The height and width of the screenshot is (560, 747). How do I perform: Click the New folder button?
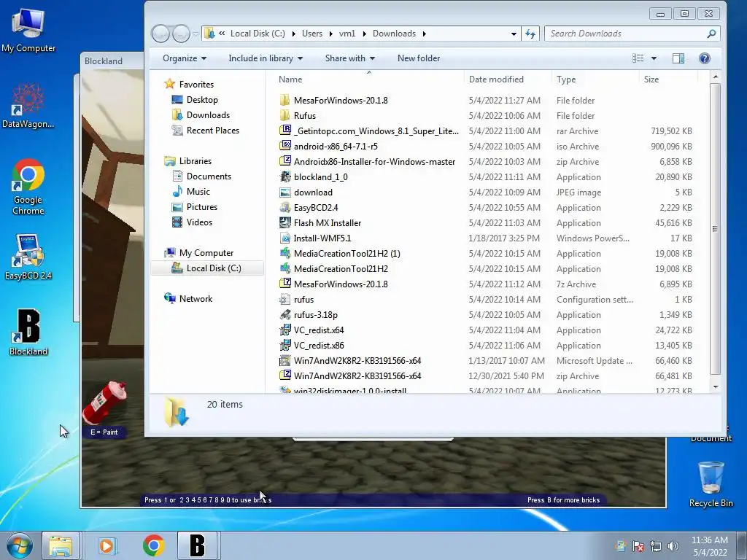click(x=418, y=58)
